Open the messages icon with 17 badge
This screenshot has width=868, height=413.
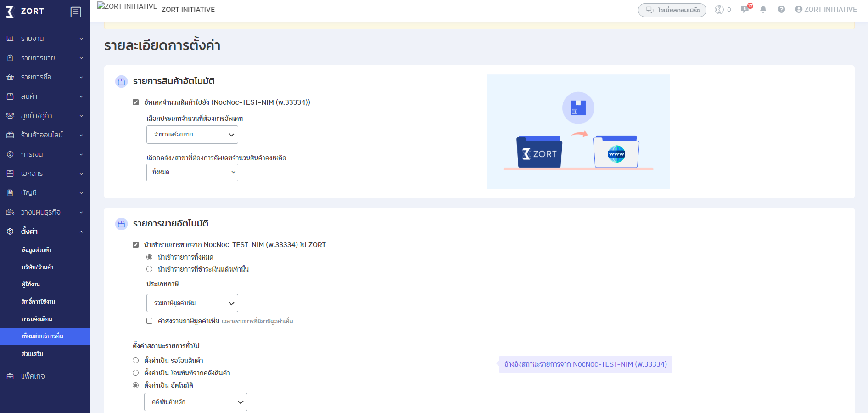745,10
